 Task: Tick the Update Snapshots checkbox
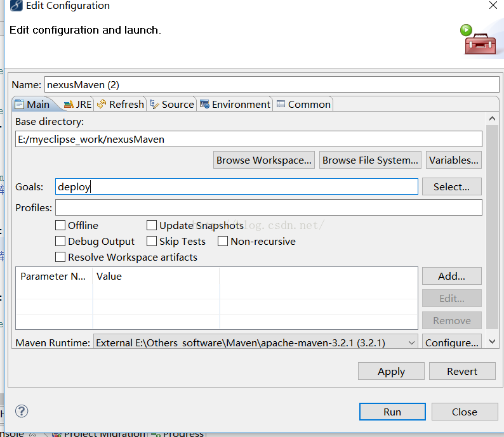point(152,225)
